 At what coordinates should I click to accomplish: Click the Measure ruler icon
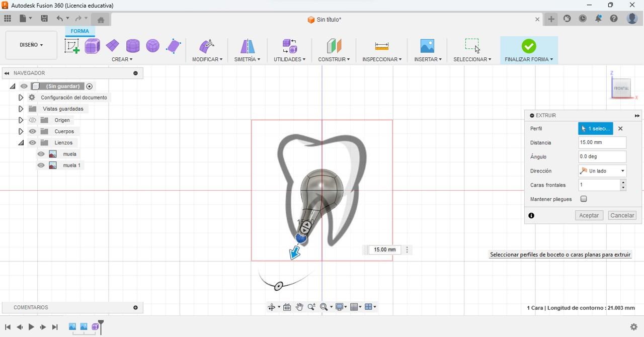click(x=382, y=46)
